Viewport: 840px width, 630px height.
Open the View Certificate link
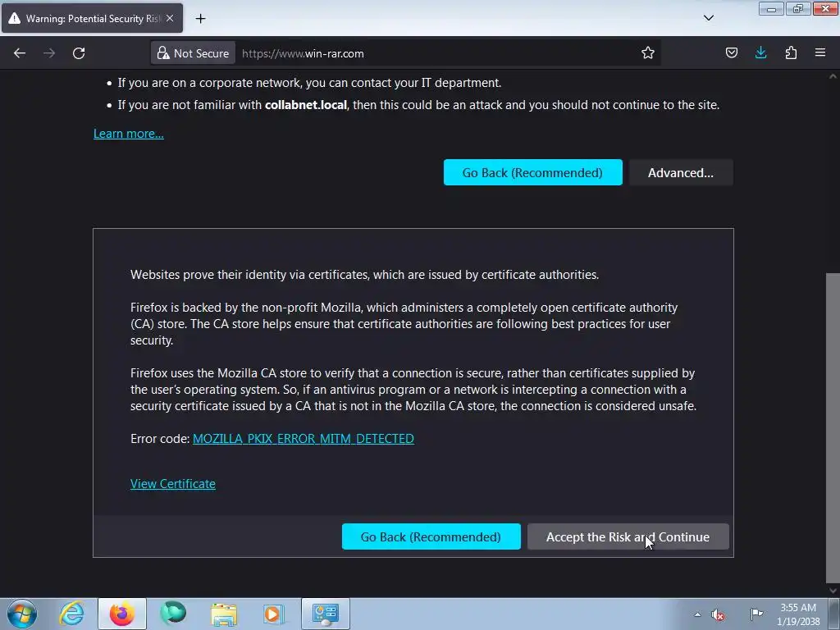[172, 483]
